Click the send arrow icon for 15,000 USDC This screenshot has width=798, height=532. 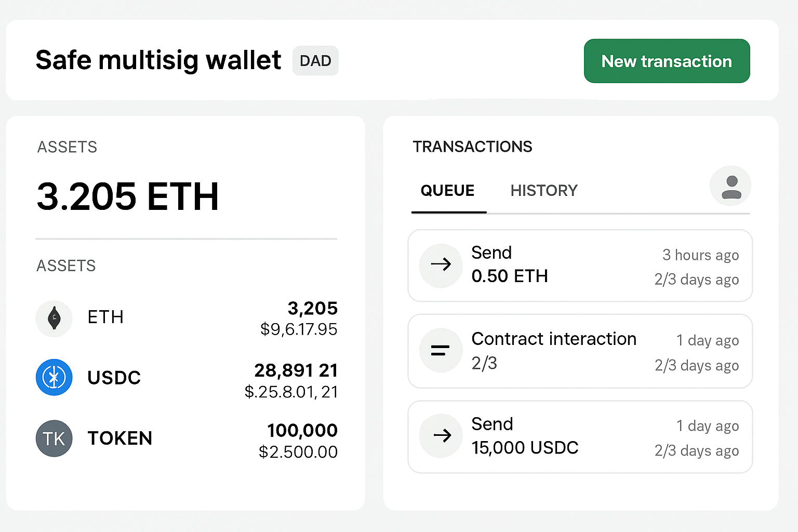pos(441,436)
